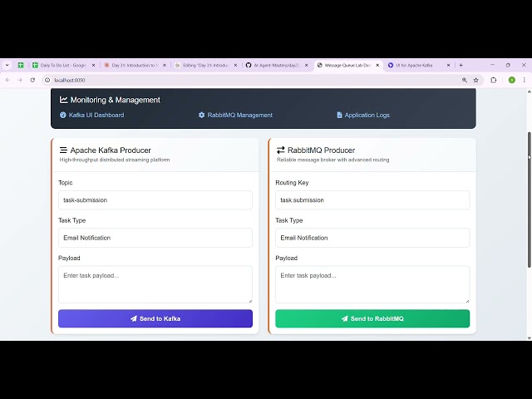Click the zoom magnifier icon in address bar

(465, 80)
